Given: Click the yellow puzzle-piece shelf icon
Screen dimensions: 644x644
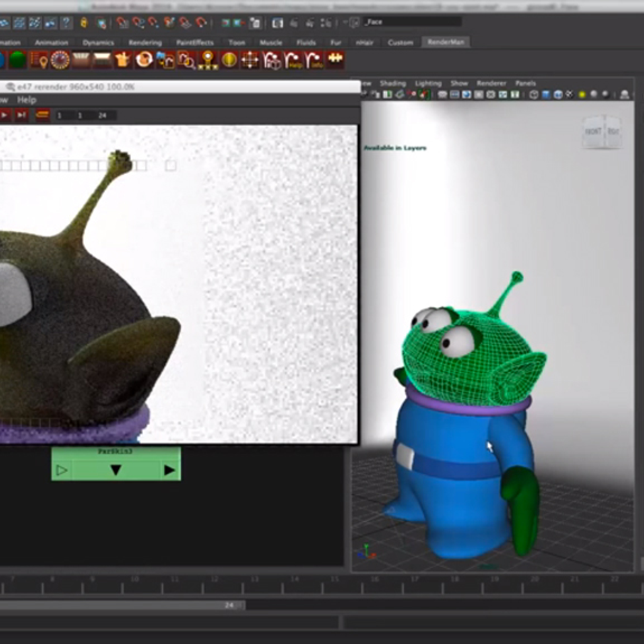Looking at the screenshot, I should click(335, 59).
